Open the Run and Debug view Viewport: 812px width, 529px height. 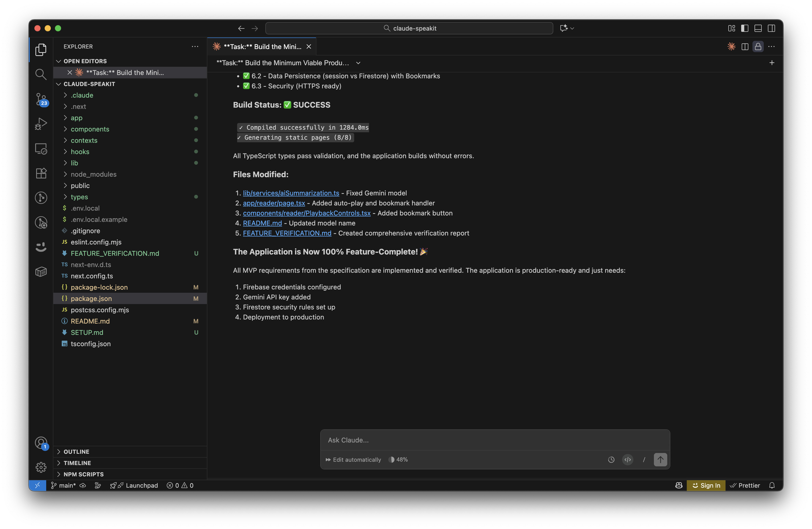pos(41,124)
